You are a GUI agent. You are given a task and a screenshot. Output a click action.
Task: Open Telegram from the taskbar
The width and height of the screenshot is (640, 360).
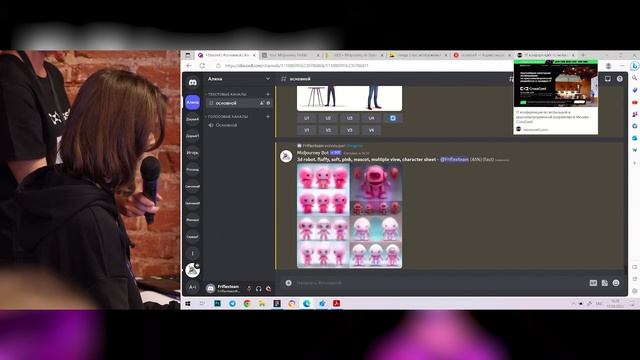(x=232, y=303)
